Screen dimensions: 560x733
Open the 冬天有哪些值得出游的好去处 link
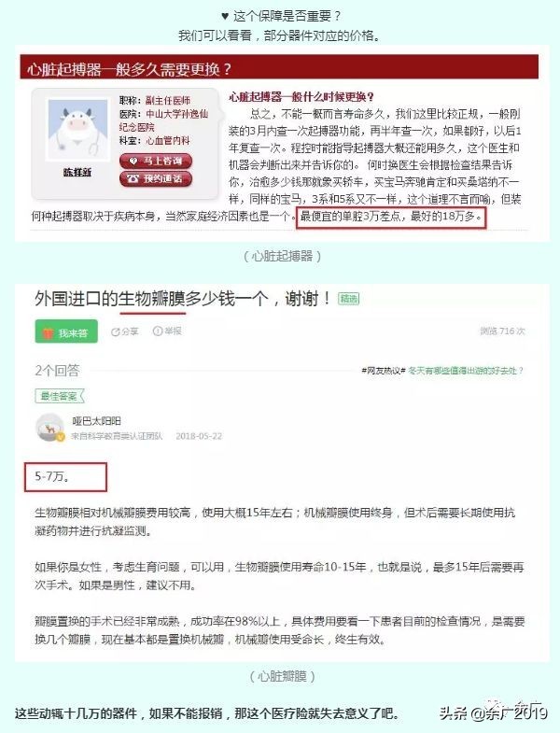point(466,371)
